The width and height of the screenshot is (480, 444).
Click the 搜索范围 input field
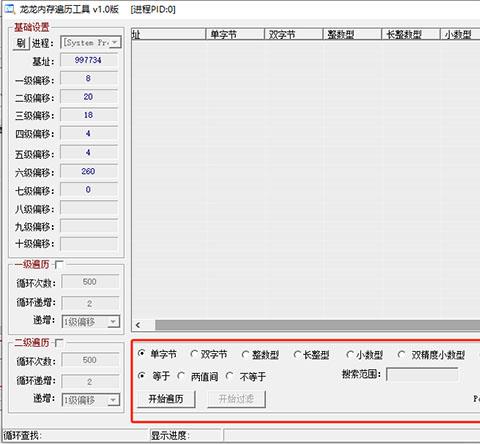click(422, 374)
